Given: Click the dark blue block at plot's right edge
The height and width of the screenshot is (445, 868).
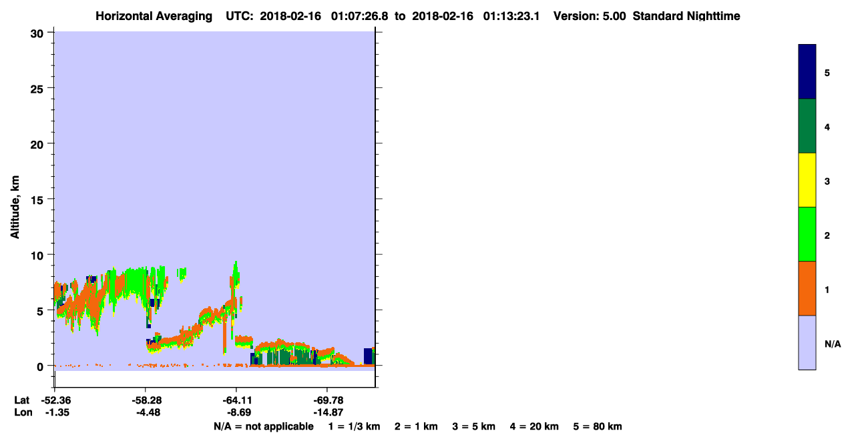Looking at the screenshot, I should (368, 356).
